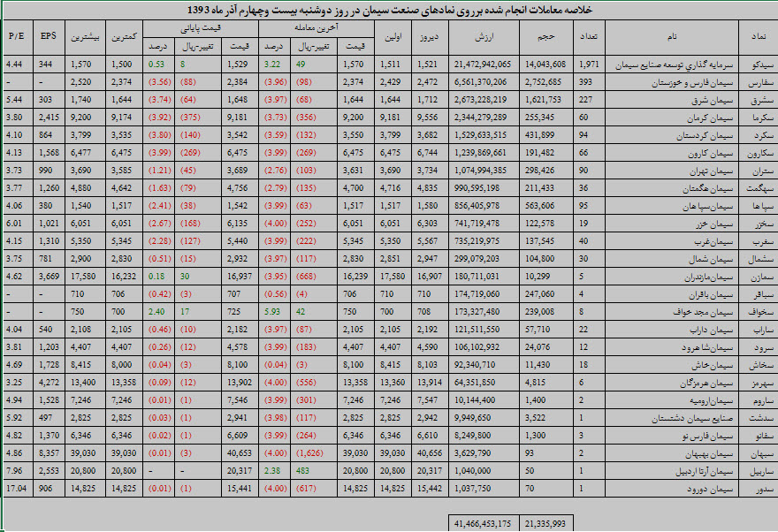Select the volume 14,043,608
Viewport: 778px width, 532px height.
(545, 65)
